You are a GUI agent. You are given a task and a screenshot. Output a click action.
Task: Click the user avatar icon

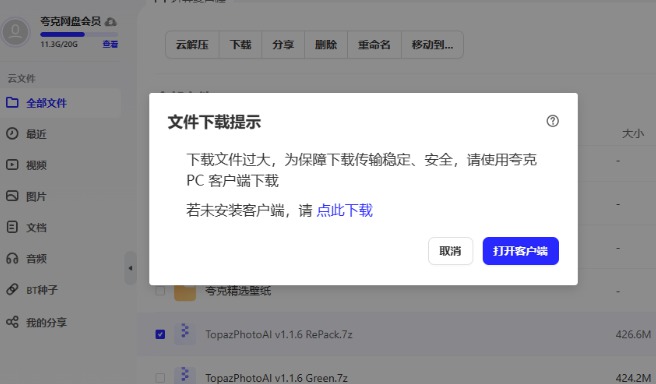coord(16,32)
